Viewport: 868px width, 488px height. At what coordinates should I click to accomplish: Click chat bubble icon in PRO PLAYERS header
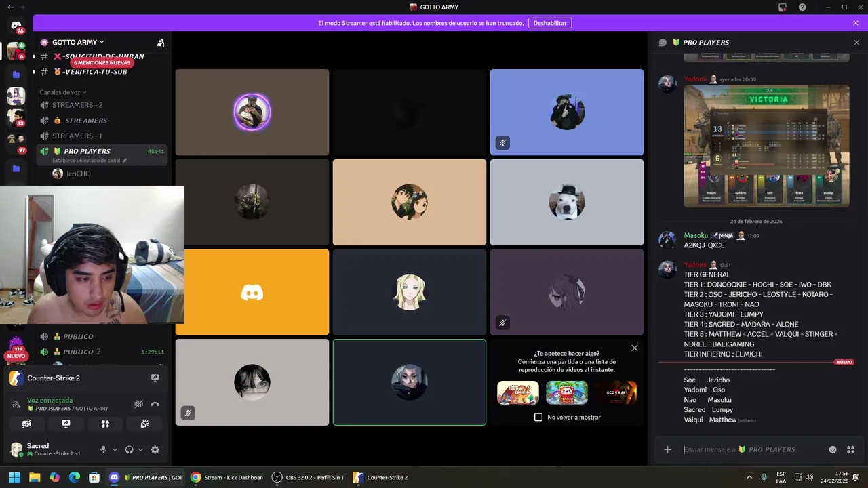point(663,42)
